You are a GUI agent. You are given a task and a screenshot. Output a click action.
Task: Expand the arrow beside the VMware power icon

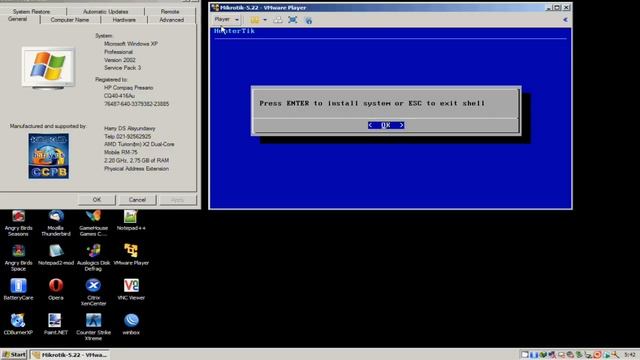click(x=265, y=20)
